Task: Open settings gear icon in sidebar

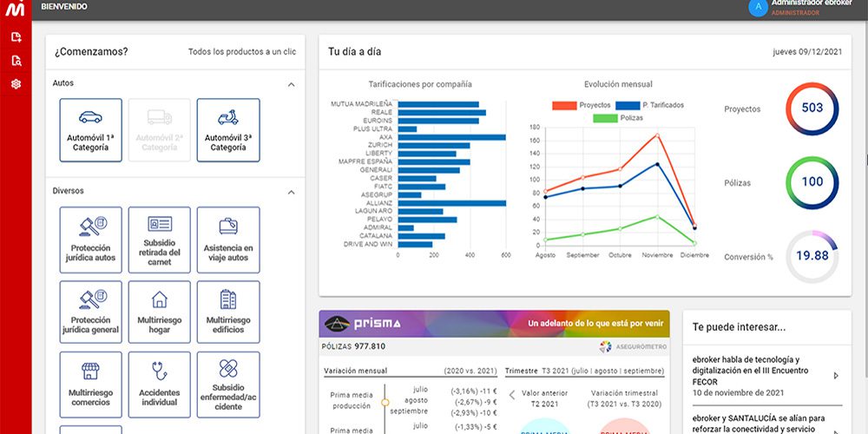Action: click(16, 84)
